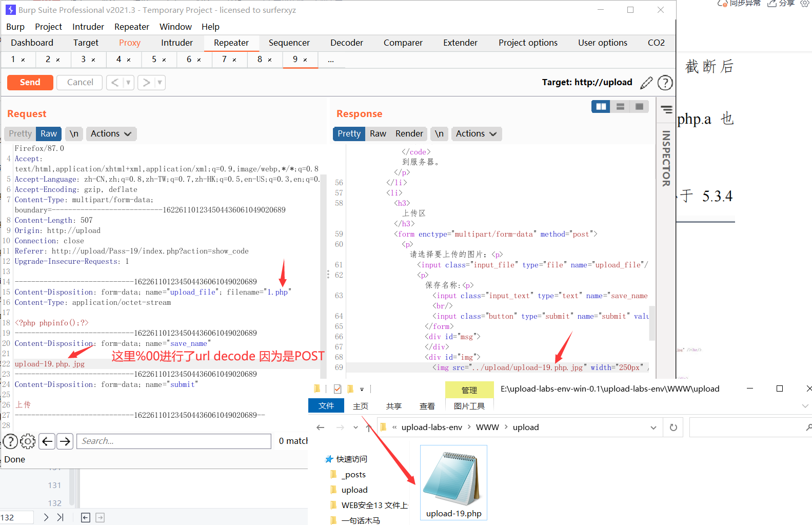The width and height of the screenshot is (812, 525).
Task: Open request Actions dropdown
Action: pos(111,133)
